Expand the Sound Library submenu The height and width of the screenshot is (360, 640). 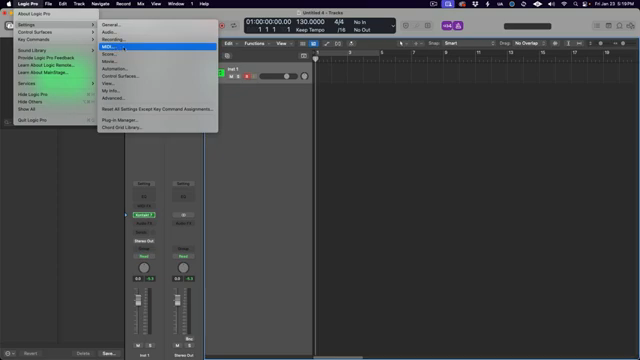tap(56, 51)
